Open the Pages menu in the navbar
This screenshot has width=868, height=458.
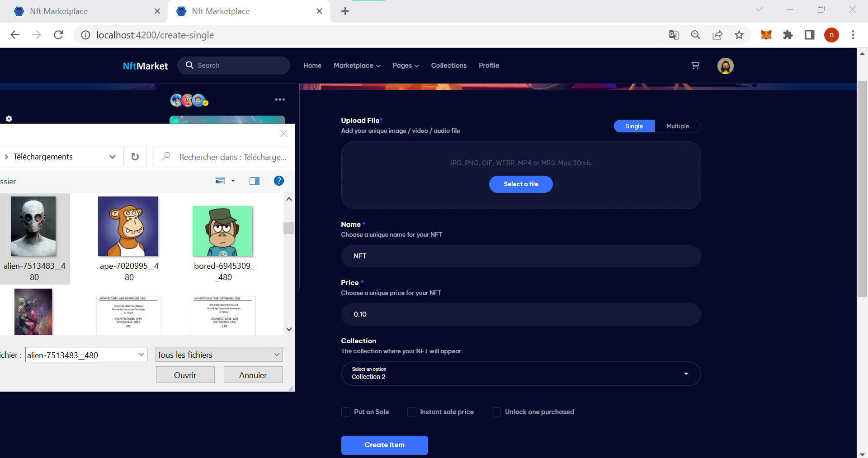tap(405, 65)
